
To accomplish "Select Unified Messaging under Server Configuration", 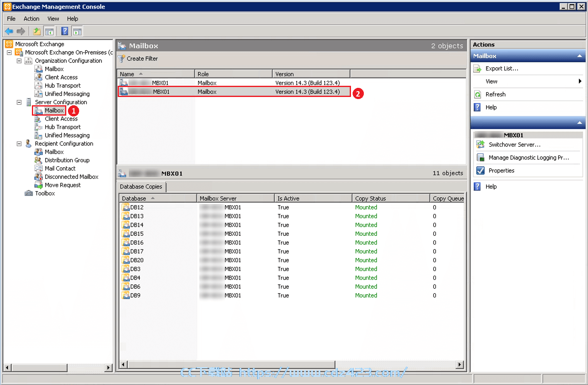I will 67,135.
